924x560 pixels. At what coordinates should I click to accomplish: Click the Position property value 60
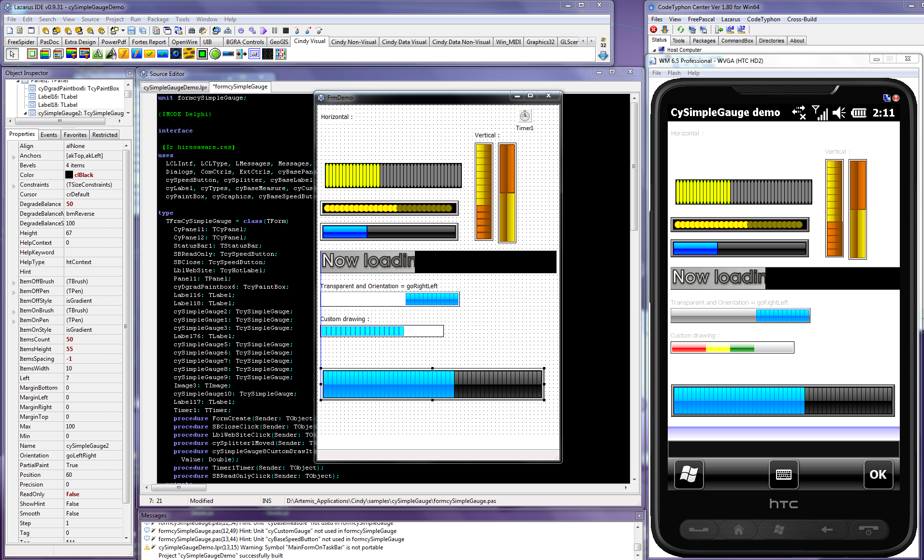(93, 475)
